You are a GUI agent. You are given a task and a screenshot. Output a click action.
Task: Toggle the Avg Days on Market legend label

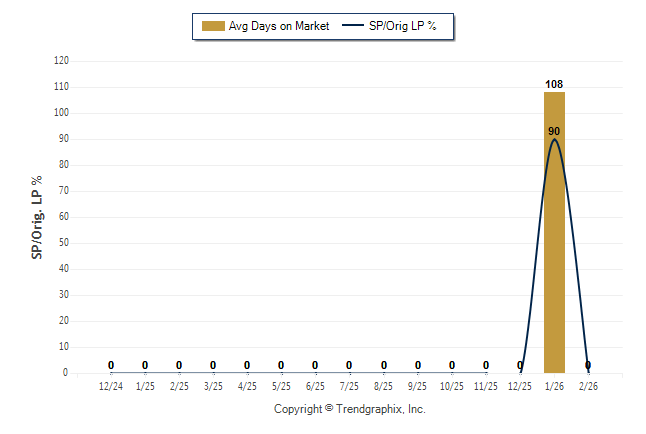pyautogui.click(x=279, y=26)
